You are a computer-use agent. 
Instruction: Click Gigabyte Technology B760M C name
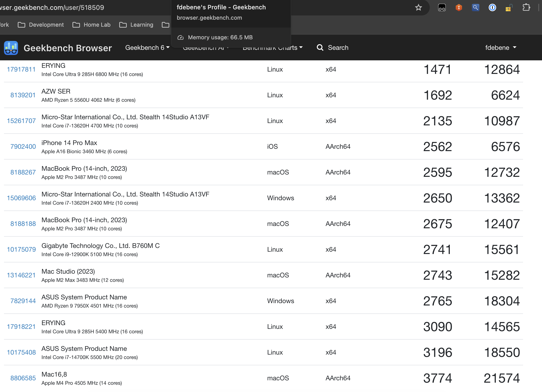point(100,246)
